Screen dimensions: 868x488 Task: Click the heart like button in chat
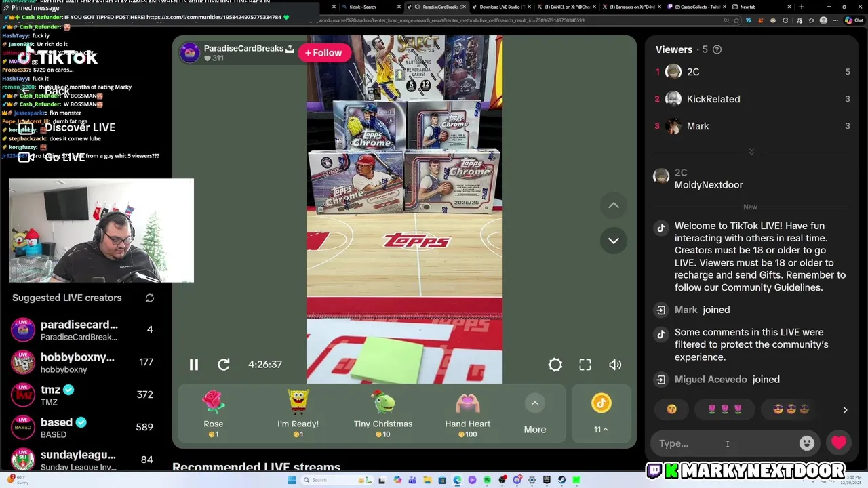[839, 443]
